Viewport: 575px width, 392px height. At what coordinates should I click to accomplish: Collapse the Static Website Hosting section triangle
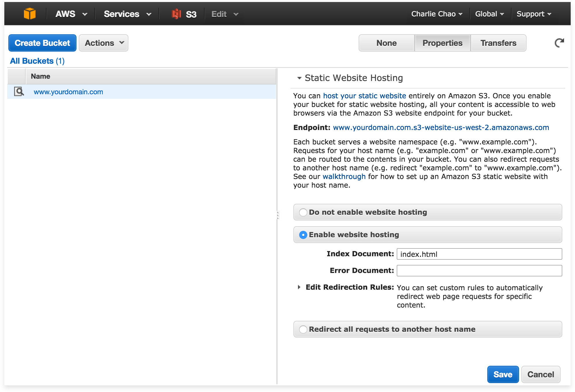click(299, 78)
